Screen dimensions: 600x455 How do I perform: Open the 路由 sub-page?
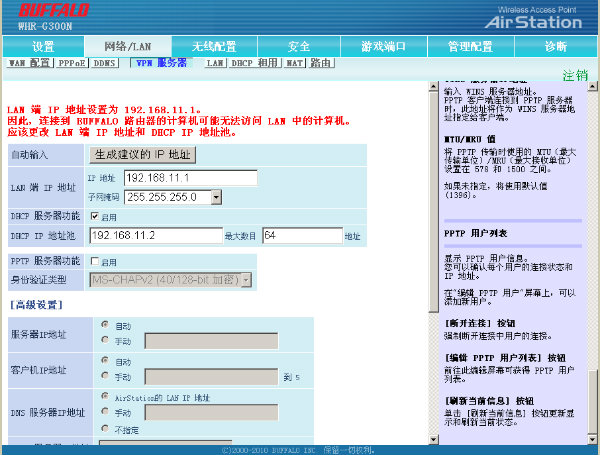[321, 63]
